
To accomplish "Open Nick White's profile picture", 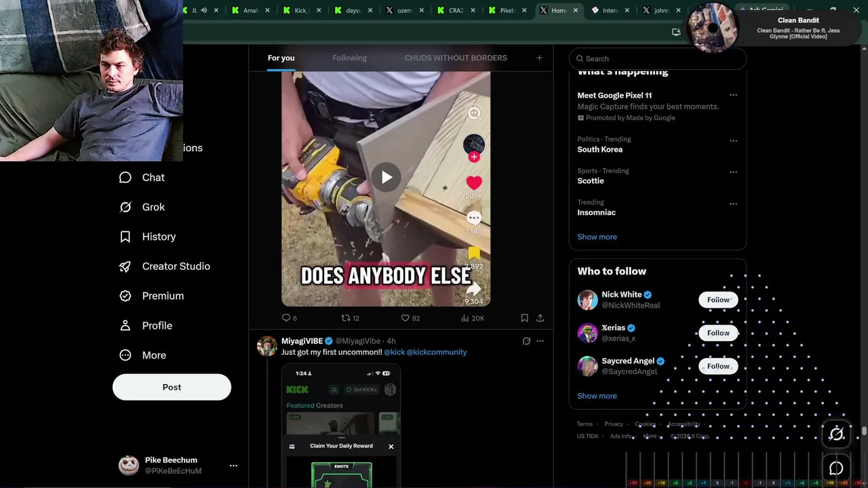I will pos(587,300).
